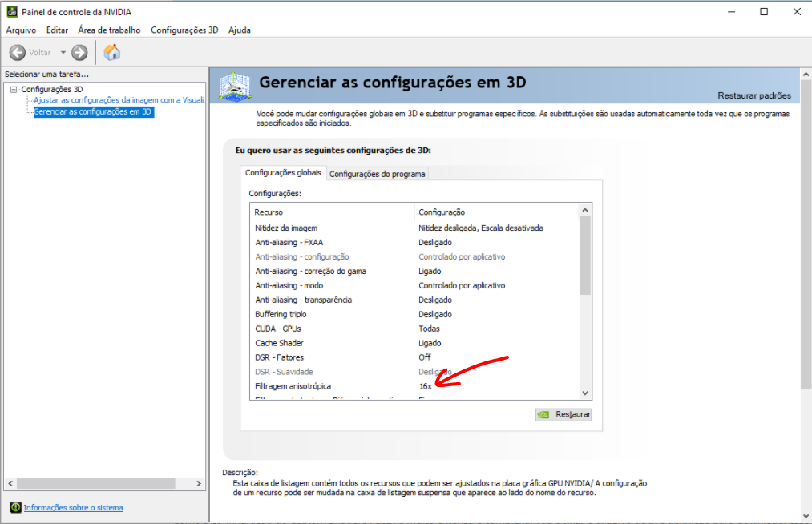Select Ajustar as configurações da imagem
Screen dimensions: 812x524
point(119,100)
